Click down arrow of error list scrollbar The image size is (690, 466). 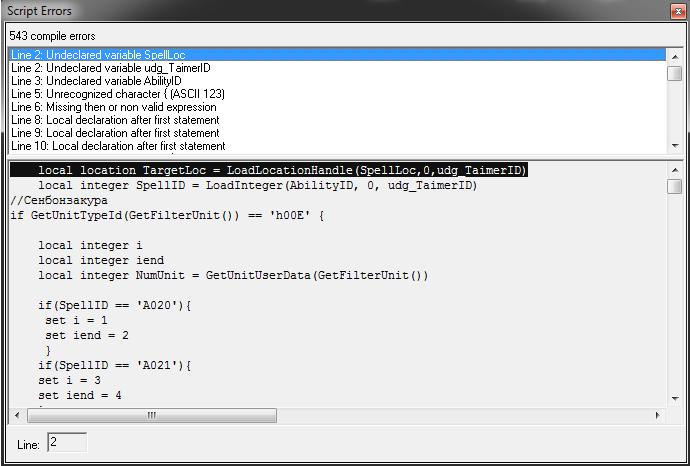675,146
